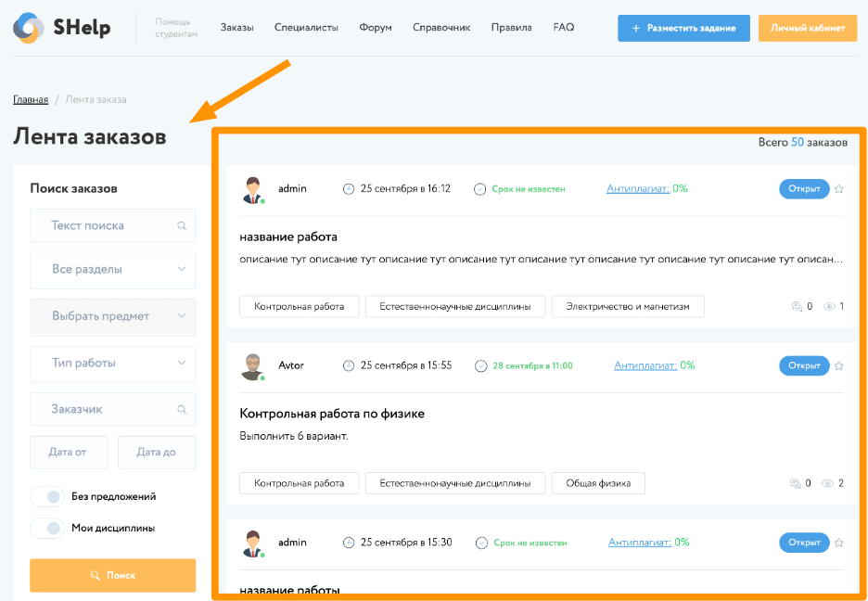This screenshot has height=601, width=868.
Task: Open the Тип работы dropdown
Action: pos(112,364)
